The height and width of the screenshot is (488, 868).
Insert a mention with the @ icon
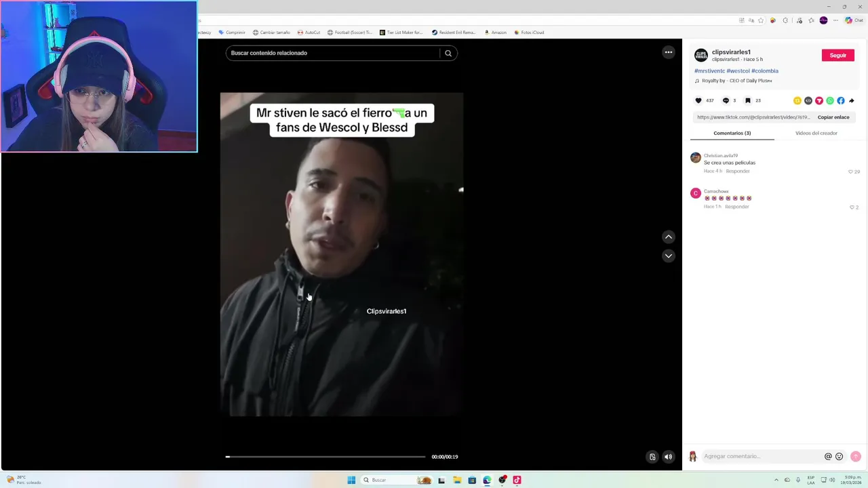(x=828, y=456)
